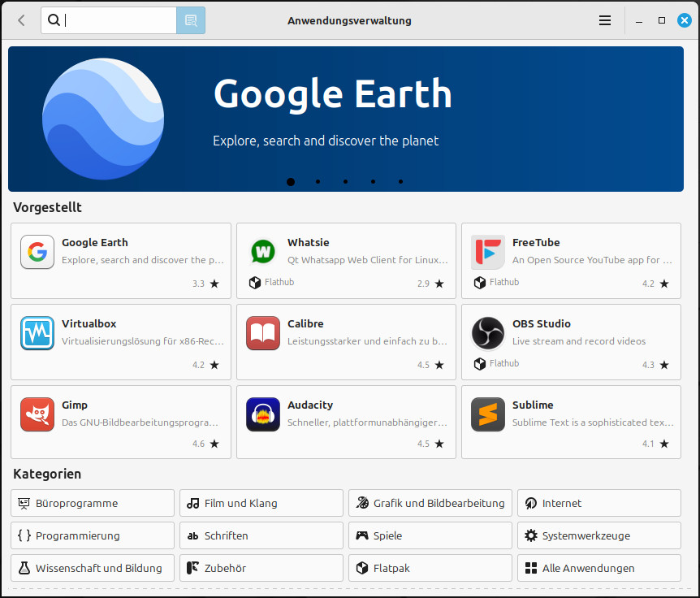Open the OBS Studio app title

541,324
